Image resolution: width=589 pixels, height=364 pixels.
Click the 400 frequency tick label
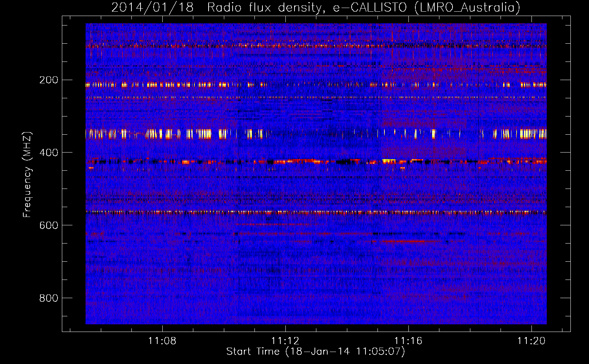[x=49, y=153]
